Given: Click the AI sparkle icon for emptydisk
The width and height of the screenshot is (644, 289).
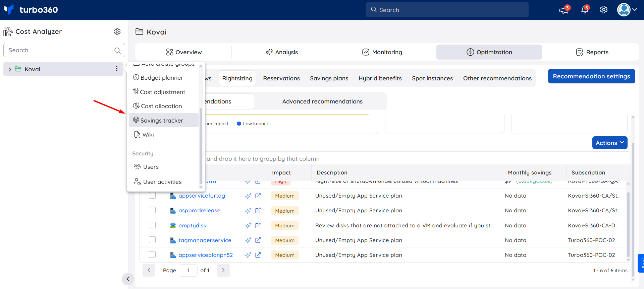Looking at the screenshot, I should [248, 226].
